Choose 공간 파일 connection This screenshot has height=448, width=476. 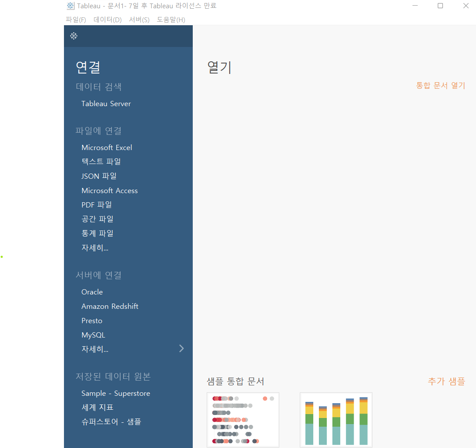[97, 219]
